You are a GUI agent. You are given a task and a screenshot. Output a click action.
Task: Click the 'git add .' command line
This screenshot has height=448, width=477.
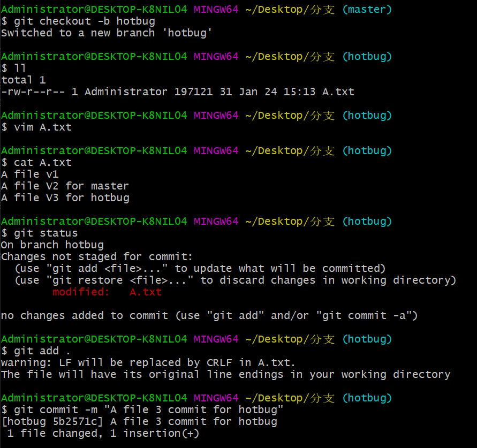pyautogui.click(x=36, y=351)
